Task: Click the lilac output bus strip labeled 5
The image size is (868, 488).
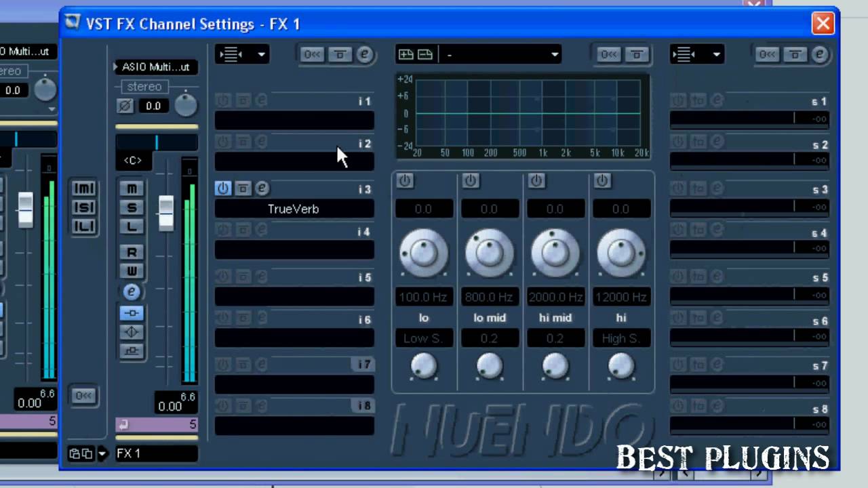Action: point(157,425)
